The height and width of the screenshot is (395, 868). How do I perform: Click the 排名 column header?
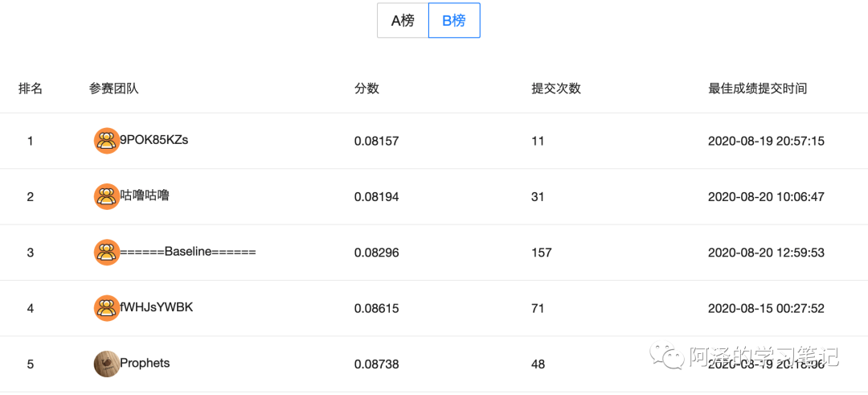(x=31, y=88)
